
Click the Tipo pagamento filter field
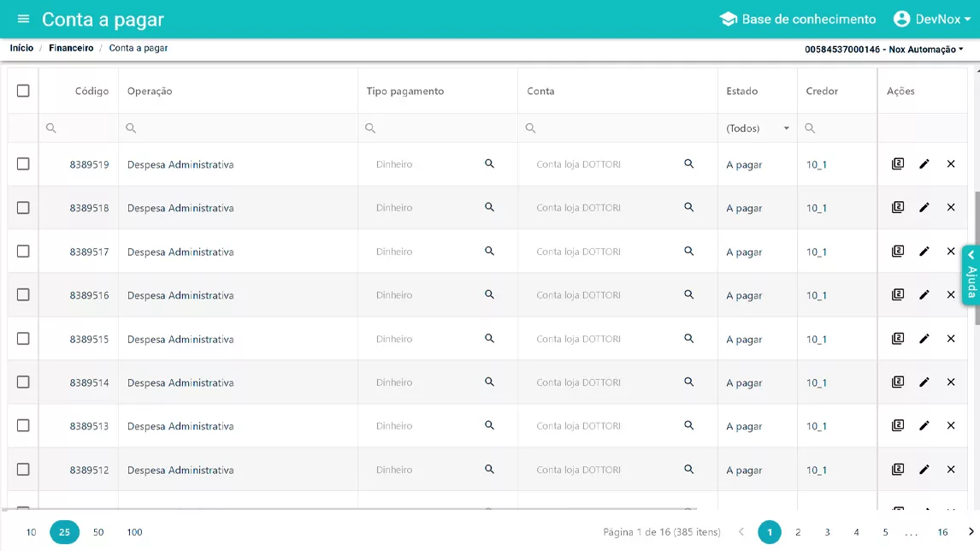click(x=438, y=128)
